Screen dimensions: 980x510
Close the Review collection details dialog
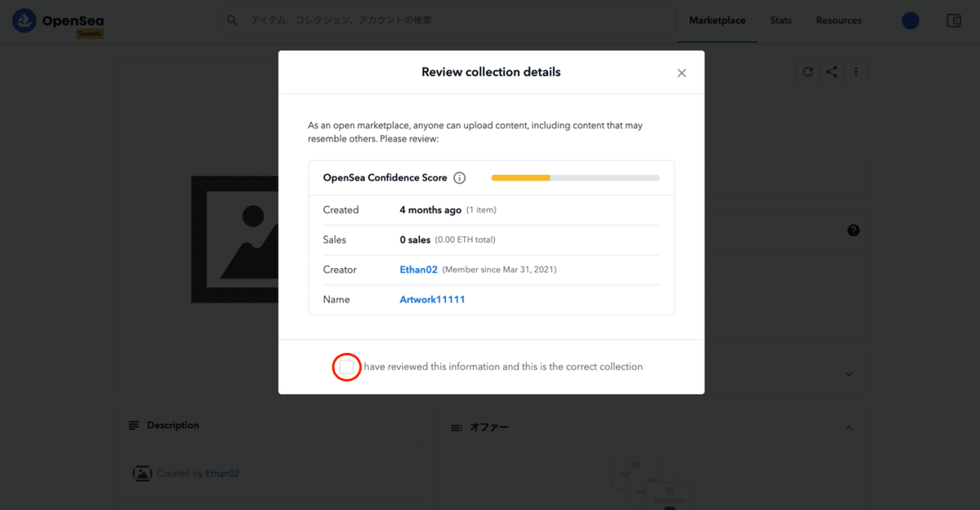coord(682,73)
